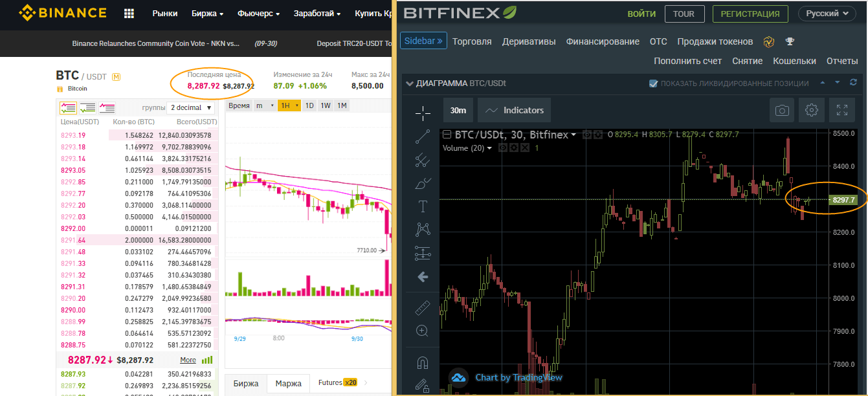Select the ruler measure tool
The height and width of the screenshot is (396, 868).
click(423, 308)
